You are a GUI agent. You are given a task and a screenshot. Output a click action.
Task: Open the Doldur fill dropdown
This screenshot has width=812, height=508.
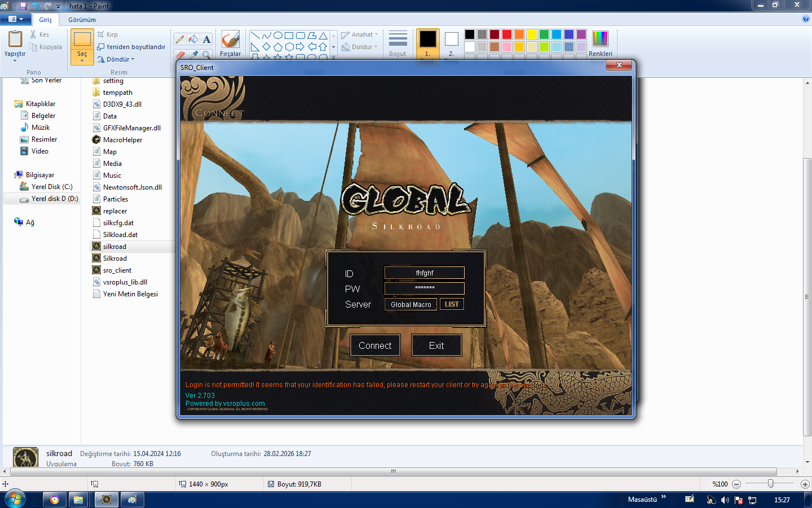click(360, 47)
